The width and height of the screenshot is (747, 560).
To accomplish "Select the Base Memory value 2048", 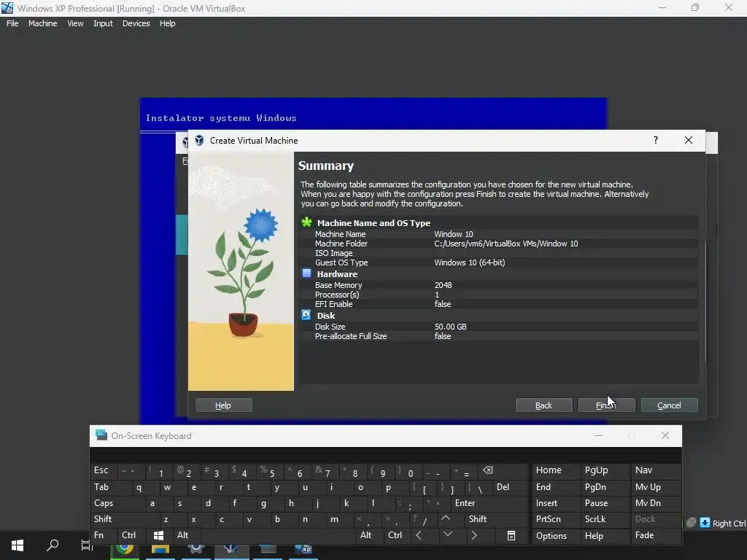I will pyautogui.click(x=443, y=285).
